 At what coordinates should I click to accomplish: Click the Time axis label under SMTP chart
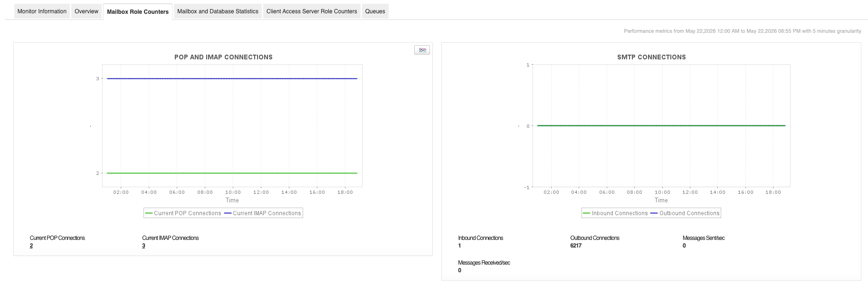661,200
